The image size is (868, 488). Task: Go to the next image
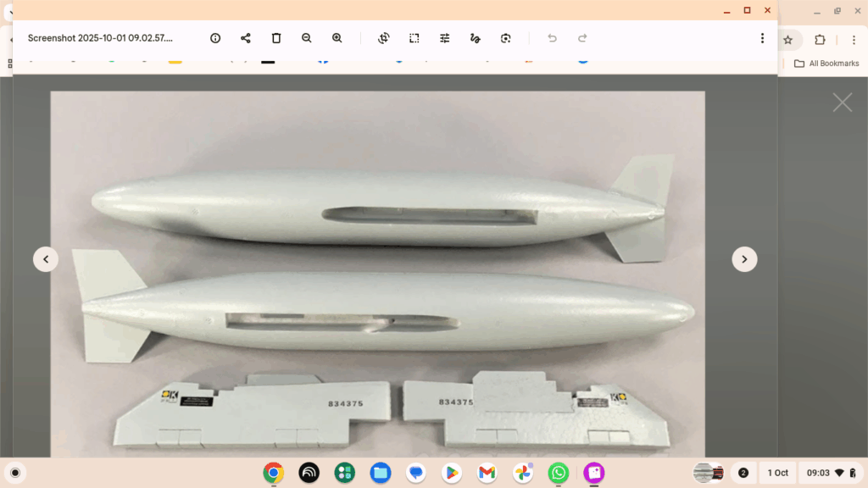click(744, 259)
